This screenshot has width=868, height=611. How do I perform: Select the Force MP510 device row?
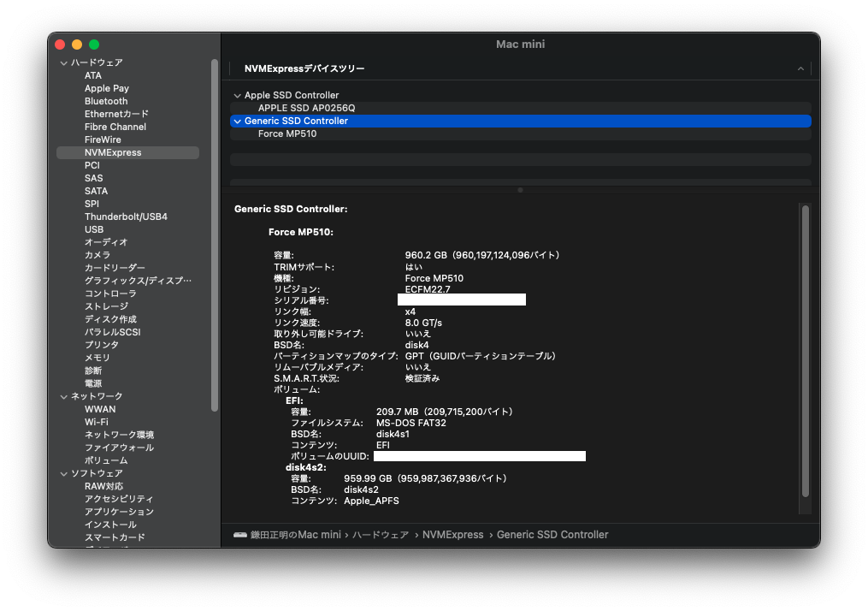tap(287, 134)
